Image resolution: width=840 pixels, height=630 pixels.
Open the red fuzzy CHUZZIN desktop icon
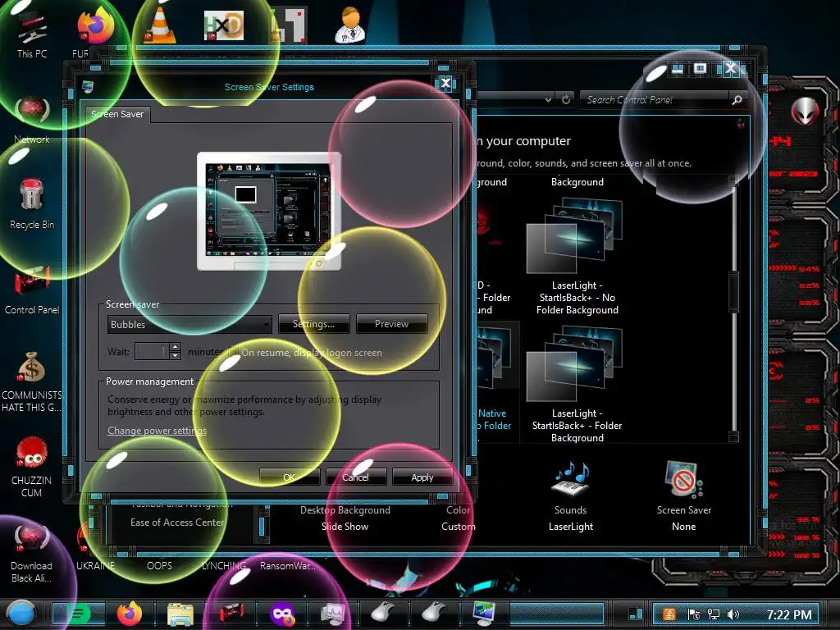pyautogui.click(x=32, y=467)
